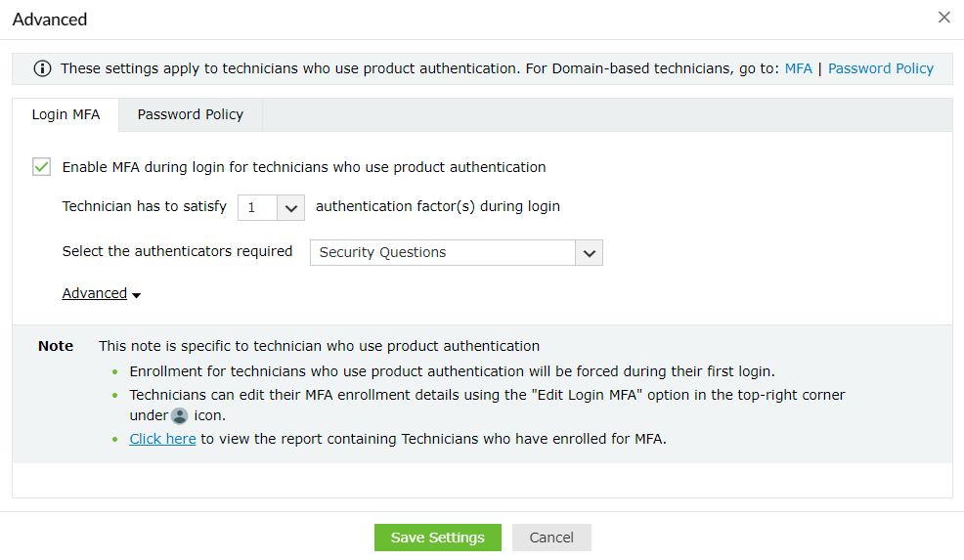Follow the Click here link for the enrollment report

click(x=162, y=439)
